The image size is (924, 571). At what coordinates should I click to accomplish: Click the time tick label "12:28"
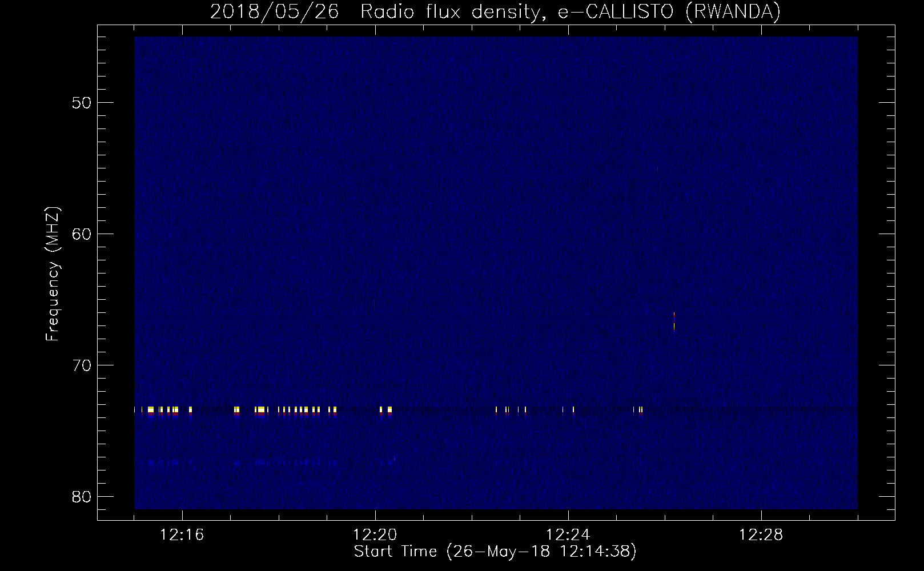761,535
